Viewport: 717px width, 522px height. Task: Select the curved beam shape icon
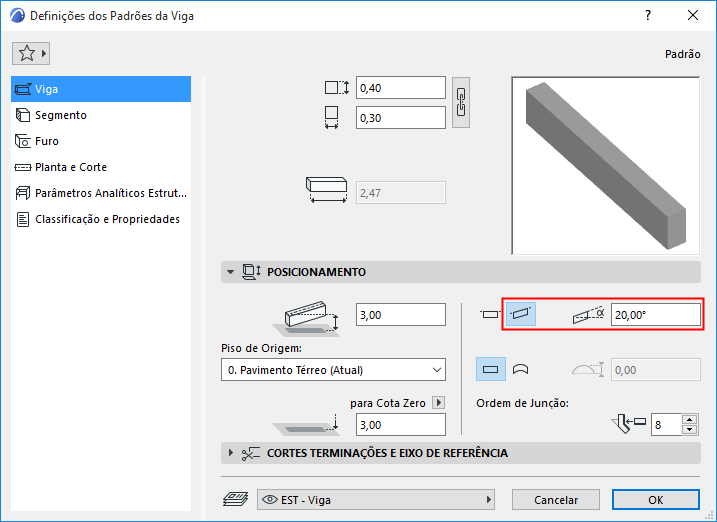520,369
